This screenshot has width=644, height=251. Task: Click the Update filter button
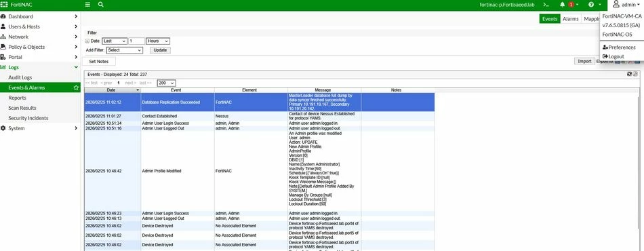[160, 50]
